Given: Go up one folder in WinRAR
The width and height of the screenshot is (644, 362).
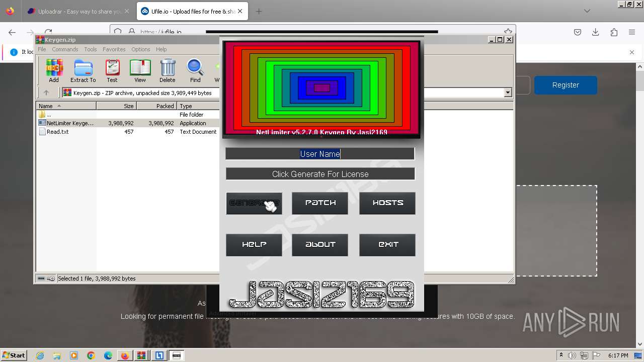Looking at the screenshot, I should [46, 93].
